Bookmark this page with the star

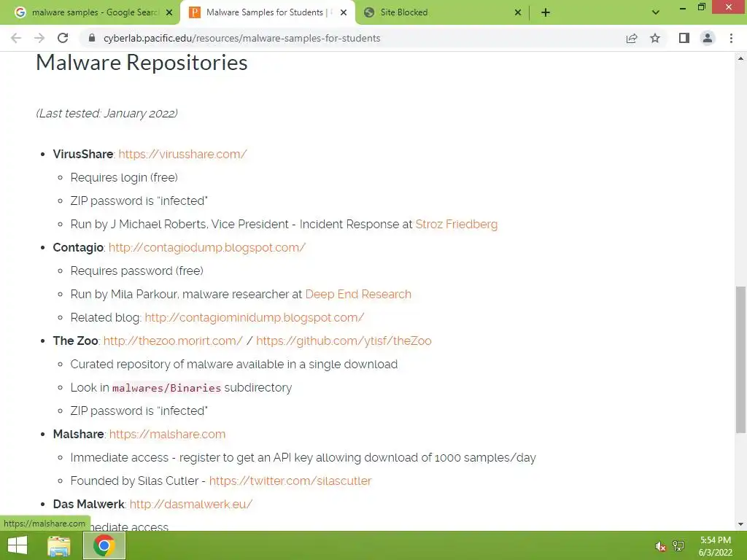pyautogui.click(x=655, y=38)
